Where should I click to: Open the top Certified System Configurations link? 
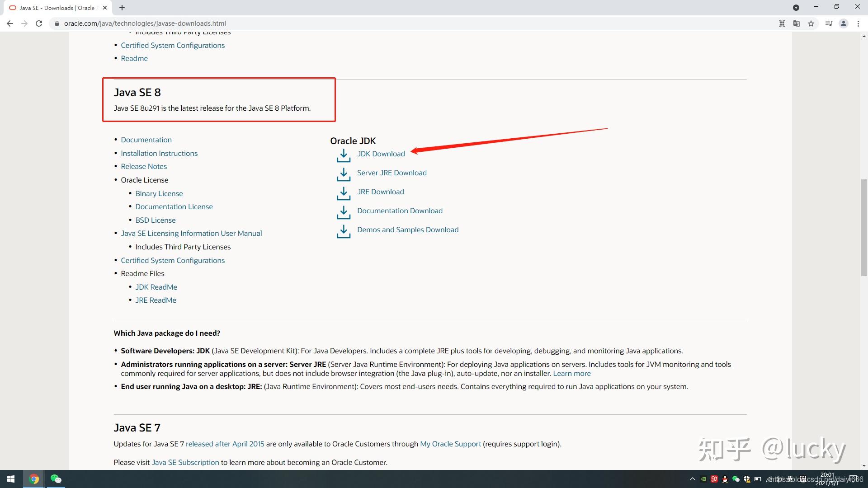(173, 45)
